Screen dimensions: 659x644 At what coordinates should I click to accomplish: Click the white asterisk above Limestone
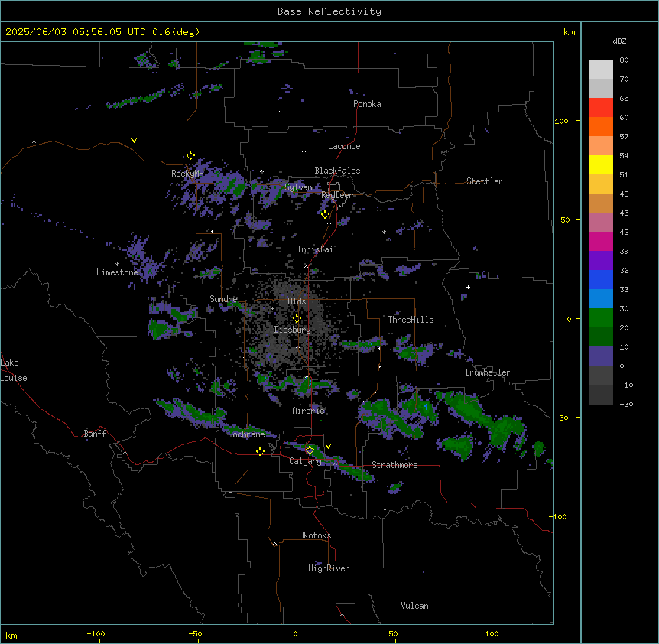[x=117, y=265]
